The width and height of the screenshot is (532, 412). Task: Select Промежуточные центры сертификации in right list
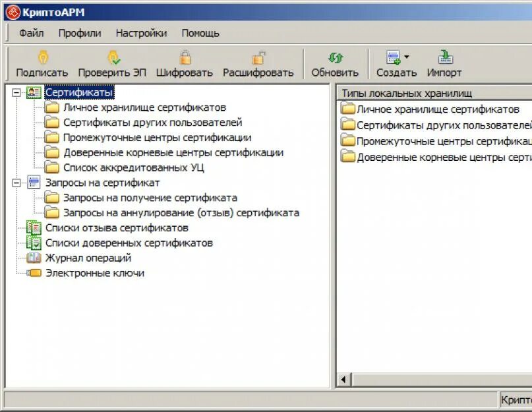(x=444, y=141)
